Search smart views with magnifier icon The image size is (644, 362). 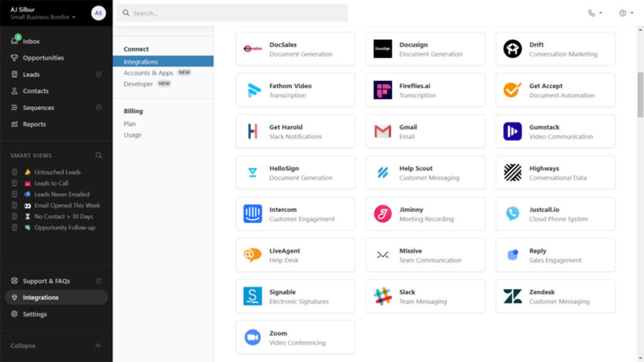(99, 156)
